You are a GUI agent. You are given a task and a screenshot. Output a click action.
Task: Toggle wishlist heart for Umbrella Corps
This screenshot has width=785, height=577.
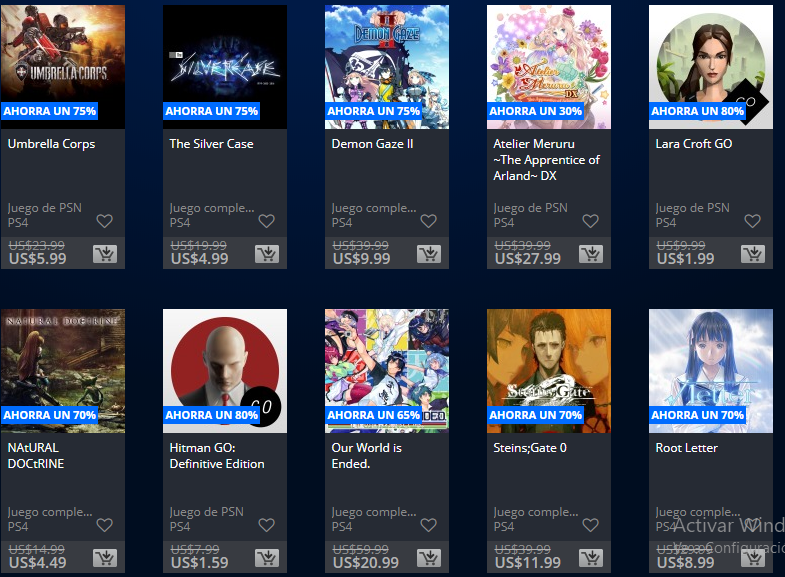click(105, 221)
